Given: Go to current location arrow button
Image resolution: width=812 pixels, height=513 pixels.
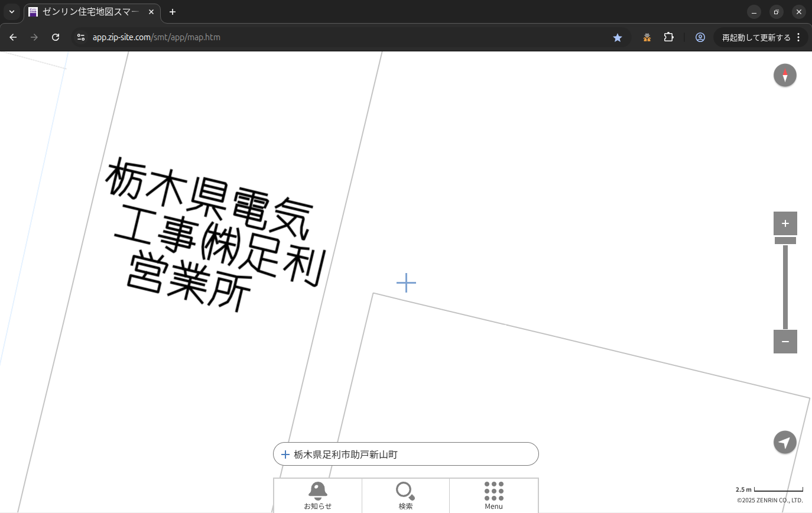Looking at the screenshot, I should (x=785, y=442).
